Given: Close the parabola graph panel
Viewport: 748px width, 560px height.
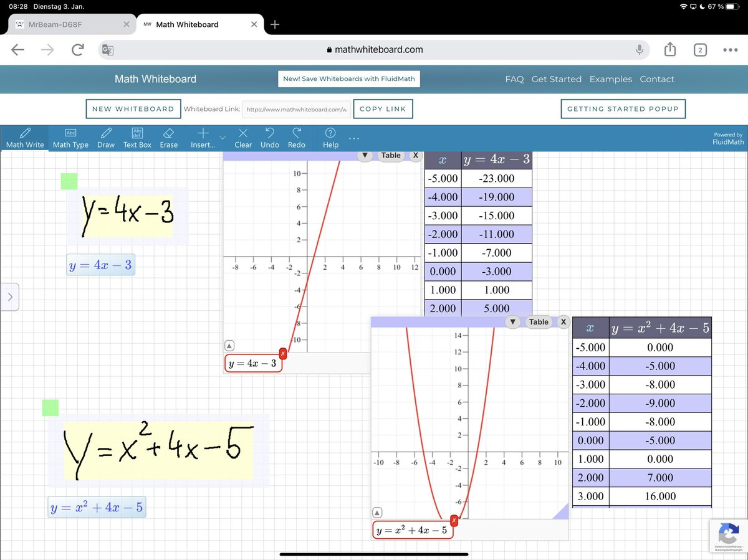Looking at the screenshot, I should click(563, 322).
